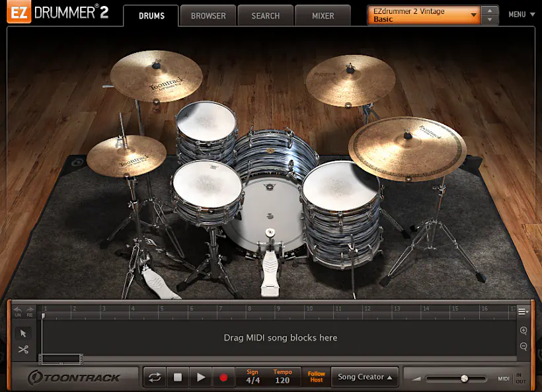
Task: Toggle loop playback
Action: 155,377
